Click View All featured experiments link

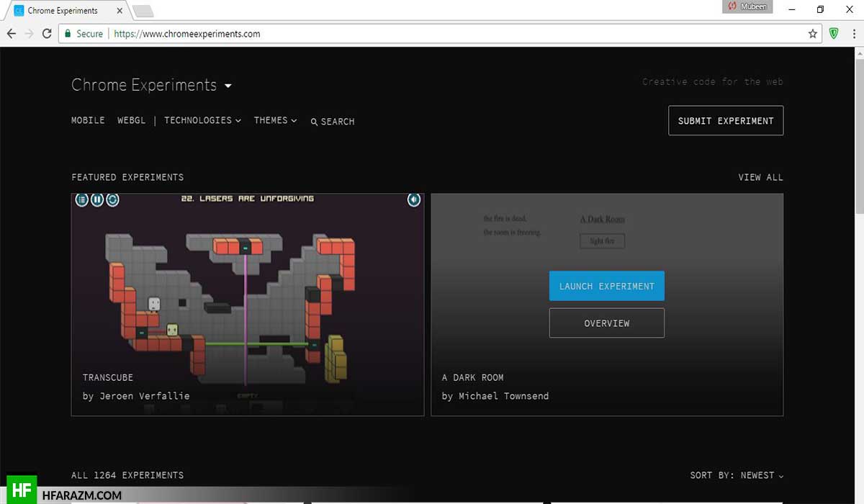pos(760,177)
